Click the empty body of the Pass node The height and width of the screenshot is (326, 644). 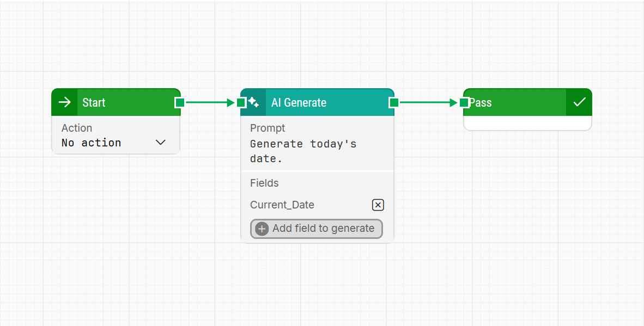pos(527,123)
